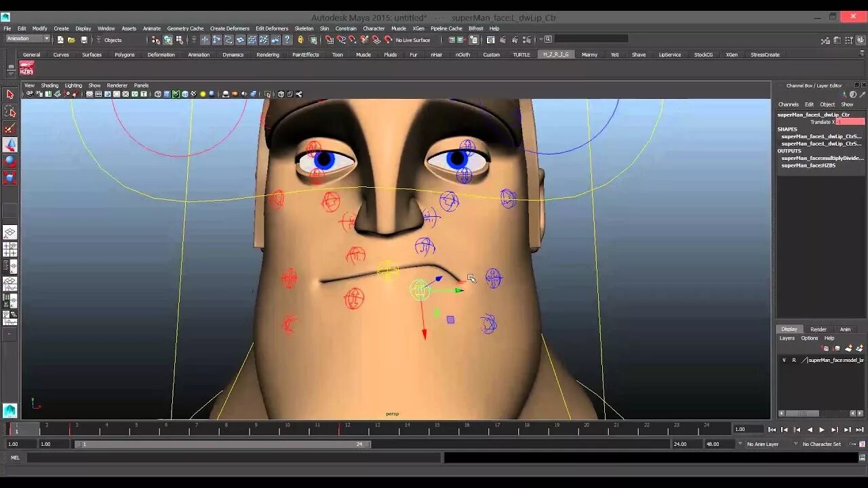Click the range slider bar handle
The height and width of the screenshot is (488, 868).
coord(222,445)
